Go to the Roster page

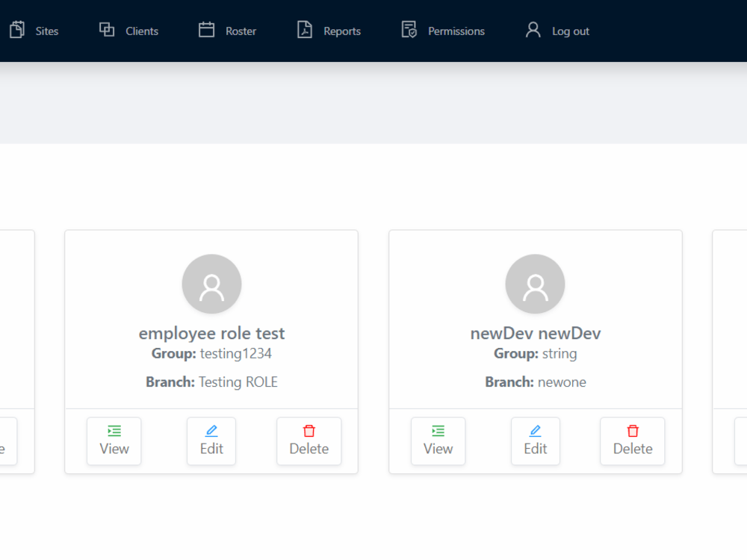click(227, 31)
